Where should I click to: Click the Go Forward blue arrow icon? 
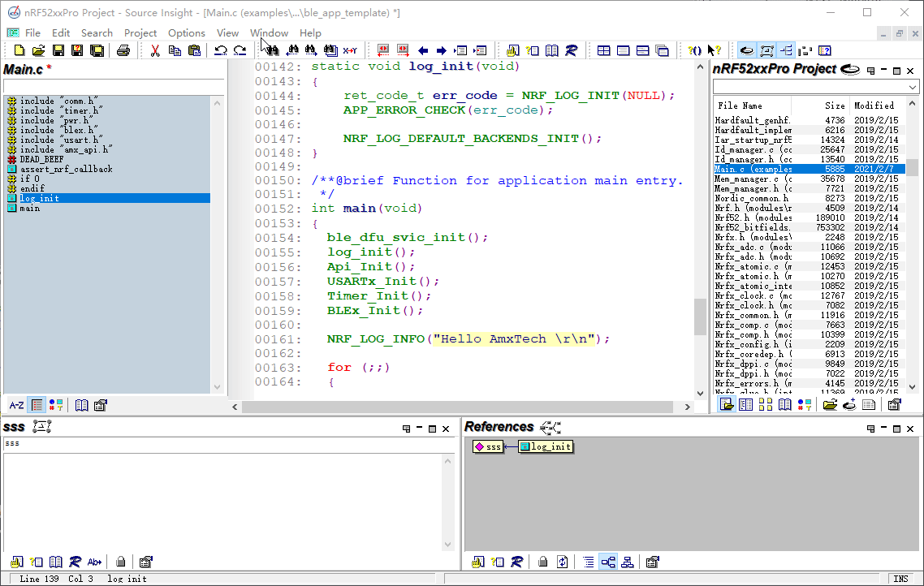pyautogui.click(x=442, y=50)
